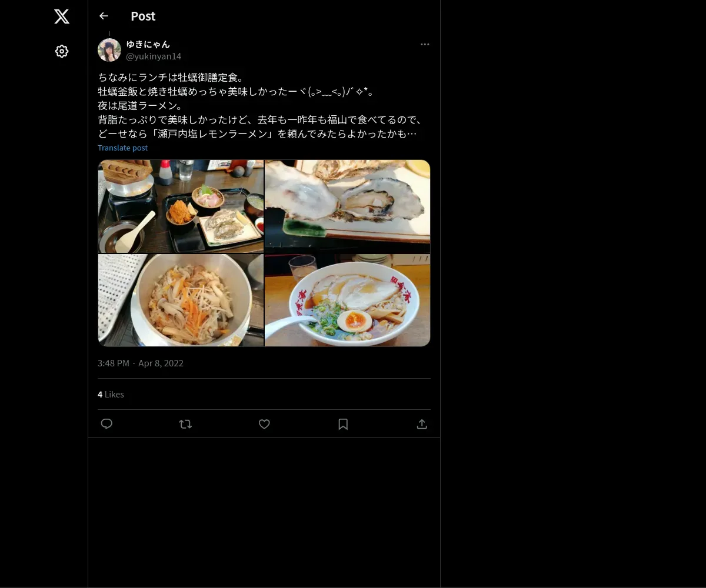Like the post with heart icon
Image resolution: width=706 pixels, height=588 pixels.
264,424
